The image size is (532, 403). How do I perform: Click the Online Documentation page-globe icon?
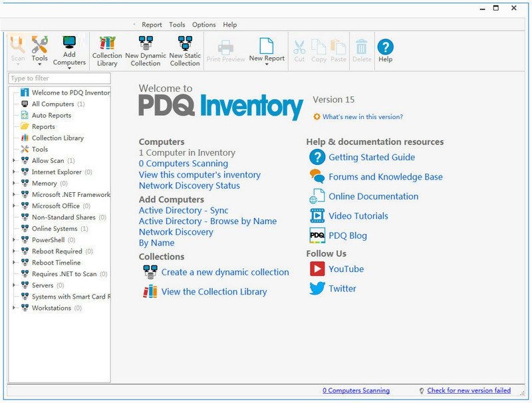click(317, 196)
